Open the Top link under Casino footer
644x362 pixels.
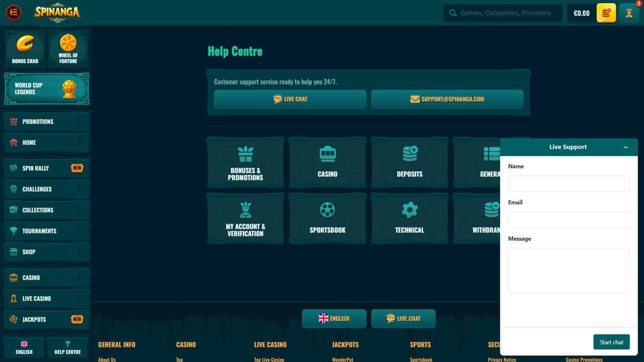[x=179, y=359]
